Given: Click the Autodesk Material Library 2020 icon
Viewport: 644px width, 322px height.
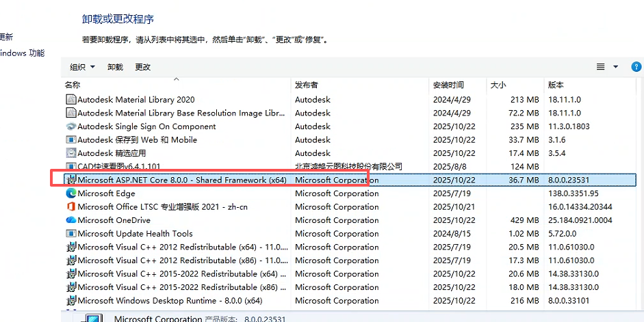Looking at the screenshot, I should click(70, 100).
